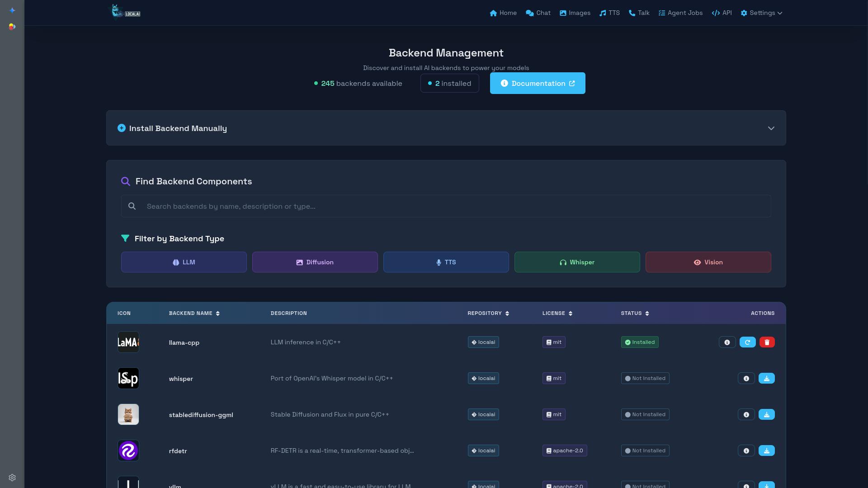Sort table by Backend Name
The height and width of the screenshot is (488, 868).
pos(194,313)
